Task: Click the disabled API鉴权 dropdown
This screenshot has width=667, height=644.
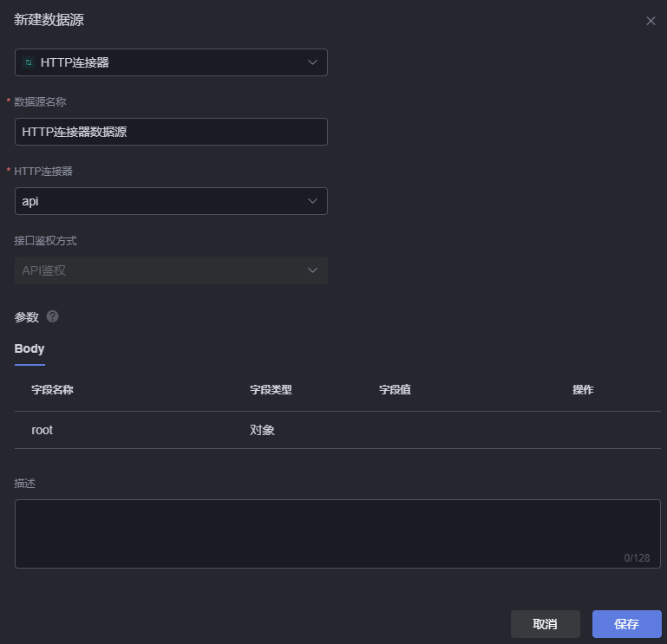Action: [171, 270]
